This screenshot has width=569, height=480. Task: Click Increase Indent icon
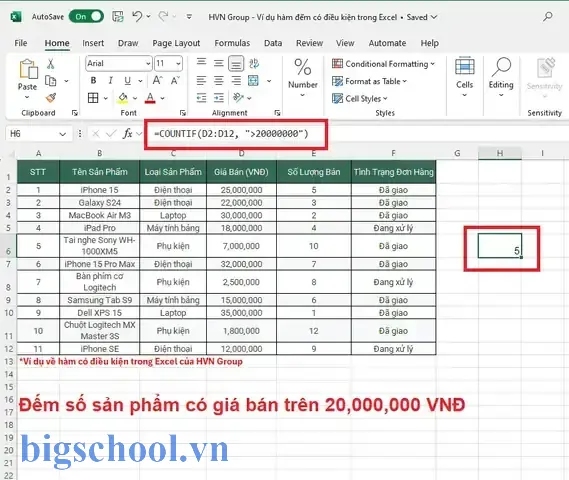pyautogui.click(x=218, y=98)
